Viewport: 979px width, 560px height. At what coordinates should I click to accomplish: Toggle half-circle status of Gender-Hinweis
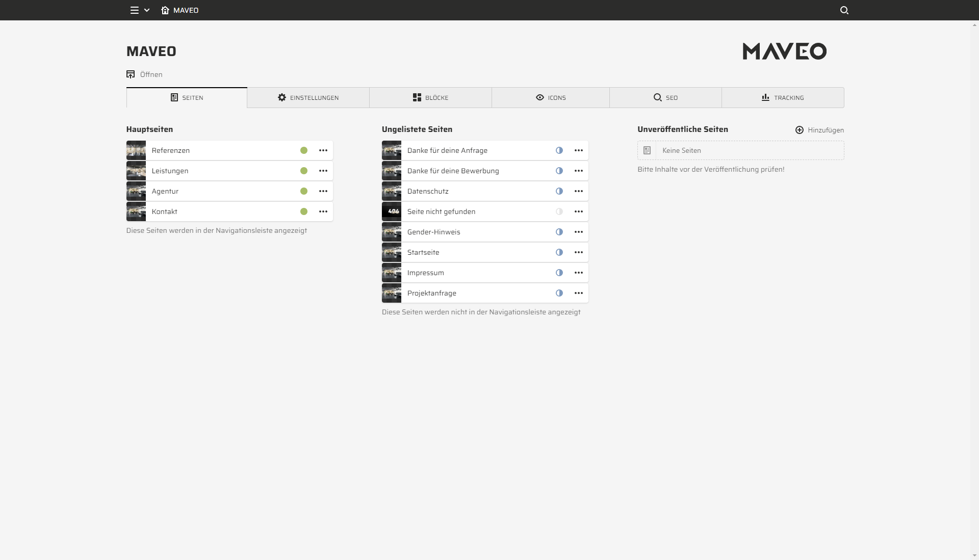[559, 232]
